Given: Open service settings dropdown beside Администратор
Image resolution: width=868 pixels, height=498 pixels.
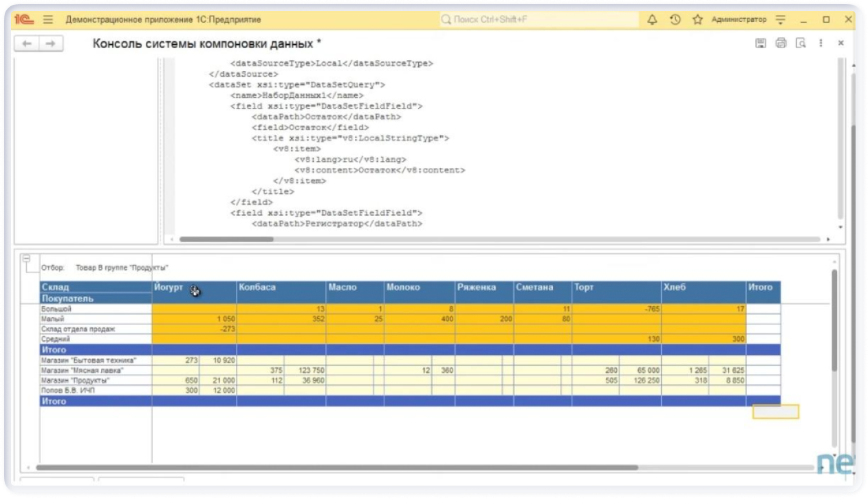Looking at the screenshot, I should (x=780, y=20).
